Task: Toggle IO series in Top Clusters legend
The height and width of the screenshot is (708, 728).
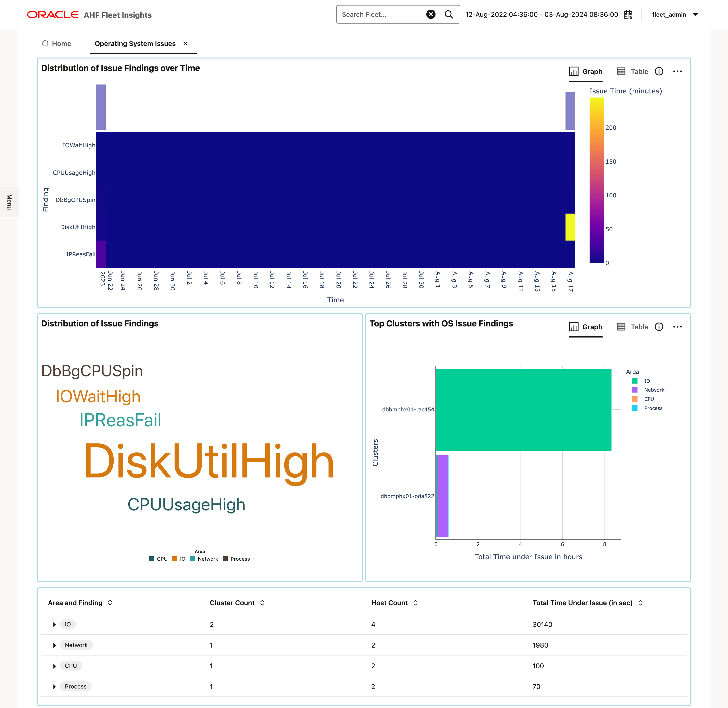Action: click(x=641, y=381)
